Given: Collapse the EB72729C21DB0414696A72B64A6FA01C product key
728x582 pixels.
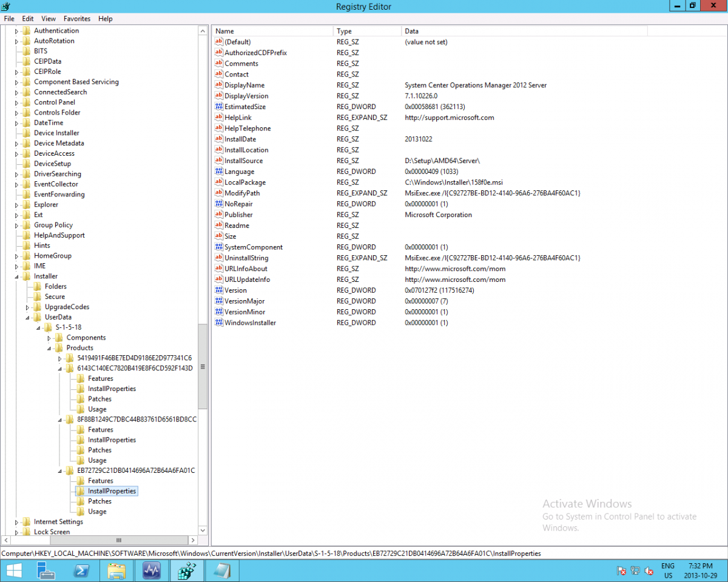Looking at the screenshot, I should pos(60,470).
